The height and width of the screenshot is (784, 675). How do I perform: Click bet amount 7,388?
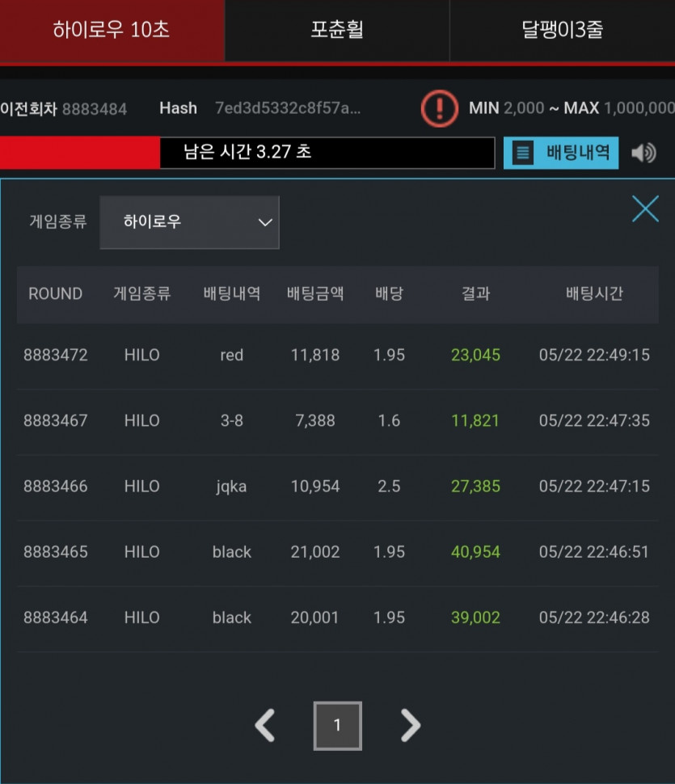(315, 421)
